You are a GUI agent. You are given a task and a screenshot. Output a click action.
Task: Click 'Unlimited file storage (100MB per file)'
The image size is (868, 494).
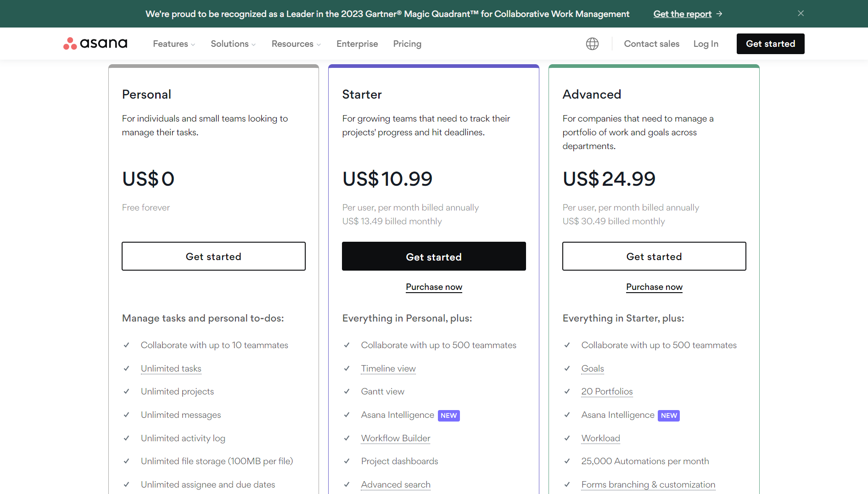coord(217,461)
